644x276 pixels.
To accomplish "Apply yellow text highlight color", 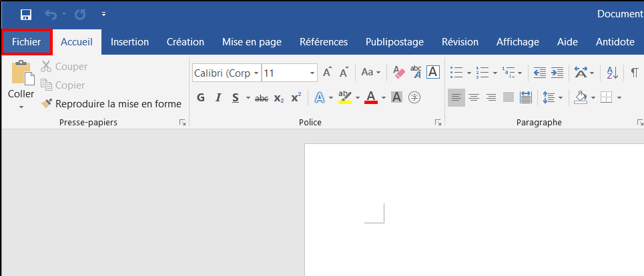I will 345,97.
